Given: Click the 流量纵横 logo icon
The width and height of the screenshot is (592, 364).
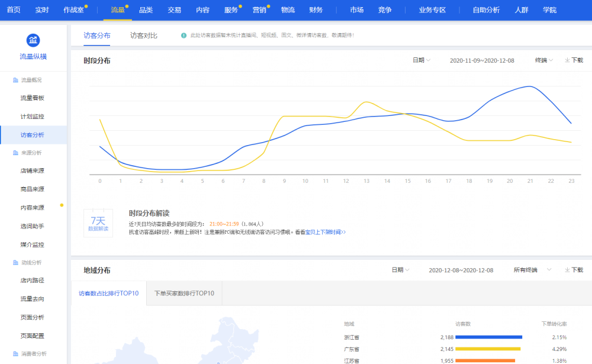Looking at the screenshot, I should [x=33, y=40].
